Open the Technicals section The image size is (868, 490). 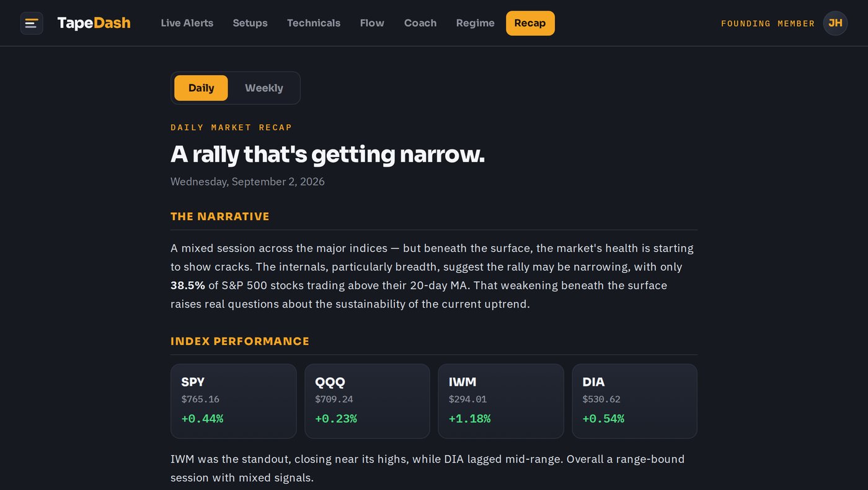pyautogui.click(x=314, y=24)
